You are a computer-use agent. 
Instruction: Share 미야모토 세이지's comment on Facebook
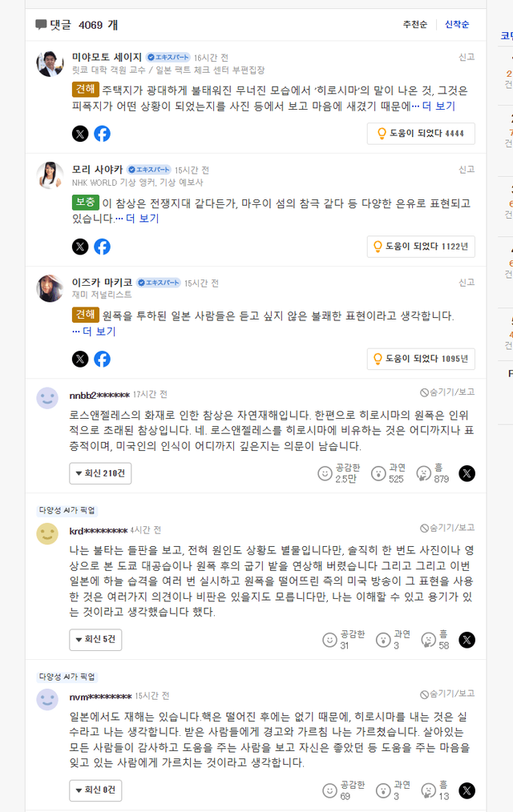click(x=102, y=134)
